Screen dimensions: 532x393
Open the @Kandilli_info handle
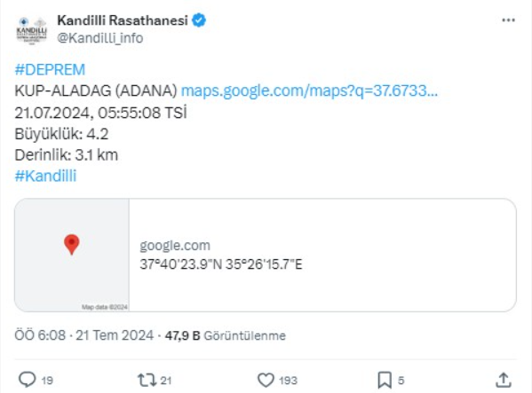[x=100, y=38]
